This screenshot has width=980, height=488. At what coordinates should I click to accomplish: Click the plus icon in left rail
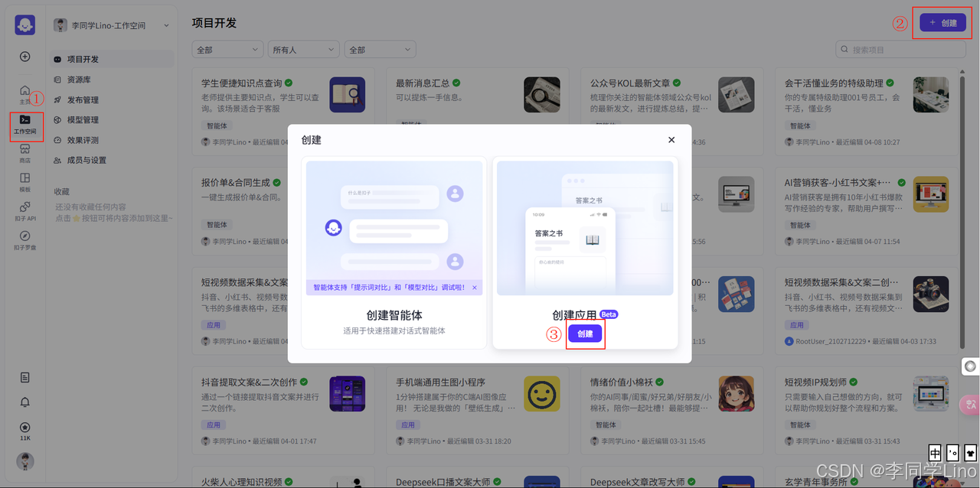tap(25, 57)
